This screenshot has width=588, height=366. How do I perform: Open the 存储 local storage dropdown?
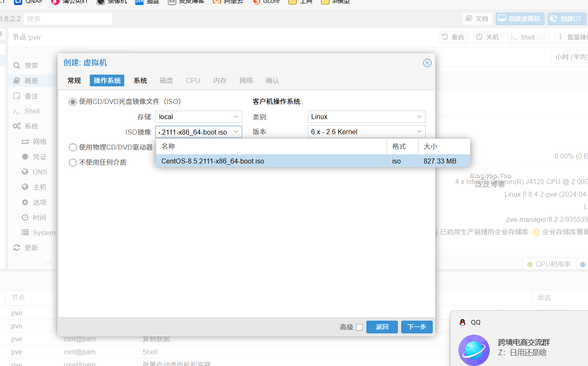(199, 117)
